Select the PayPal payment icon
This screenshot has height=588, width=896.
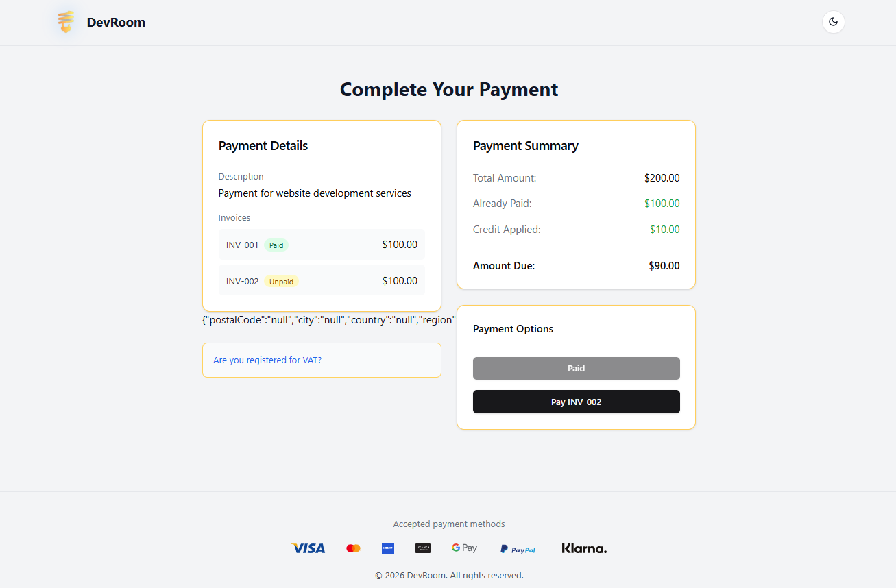(x=518, y=549)
